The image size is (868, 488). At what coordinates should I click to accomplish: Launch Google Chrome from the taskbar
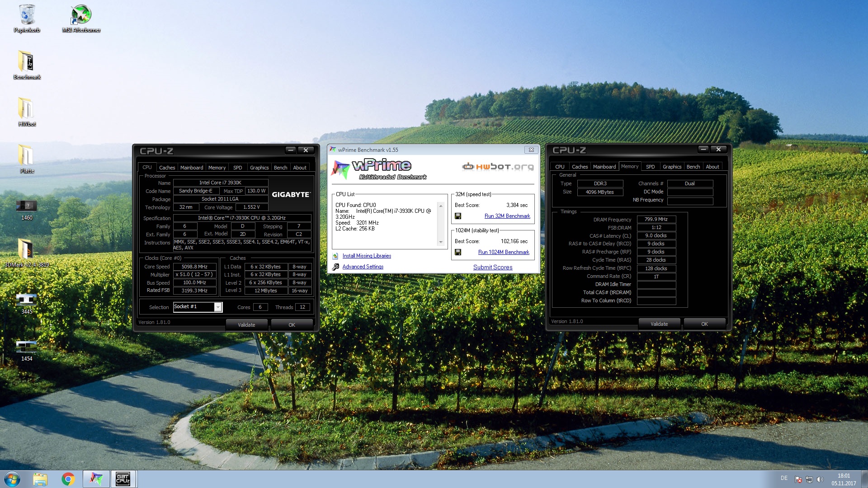click(68, 479)
